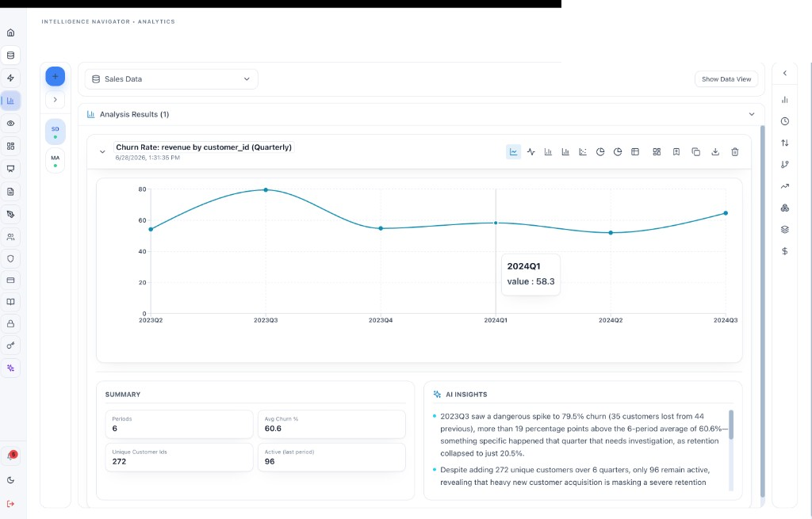
Task: Delete the churn rate analysis
Action: pos(735,152)
